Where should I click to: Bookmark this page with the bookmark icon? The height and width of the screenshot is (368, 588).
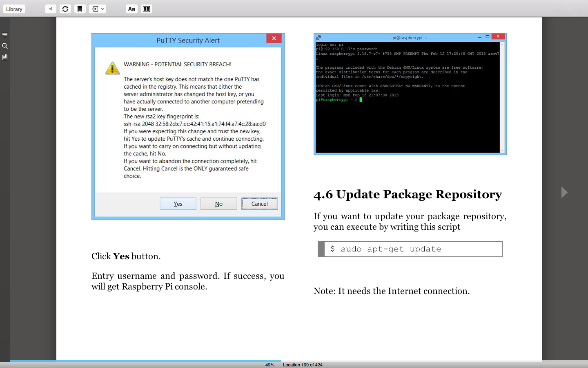coord(80,9)
